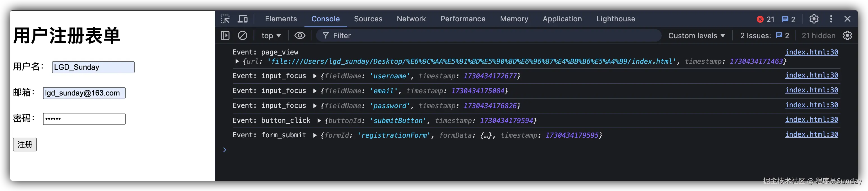The image size is (868, 191).
Task: Open DevTools settings gear in tab bar
Action: 814,19
